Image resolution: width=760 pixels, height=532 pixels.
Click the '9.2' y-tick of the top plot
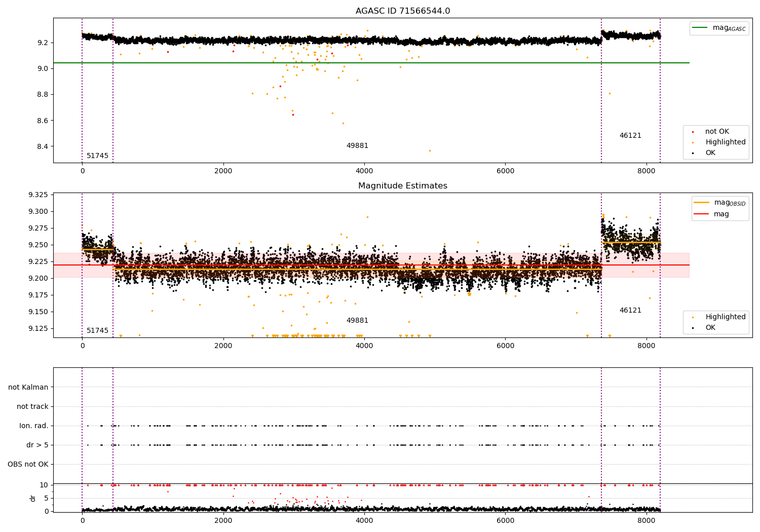click(43, 43)
